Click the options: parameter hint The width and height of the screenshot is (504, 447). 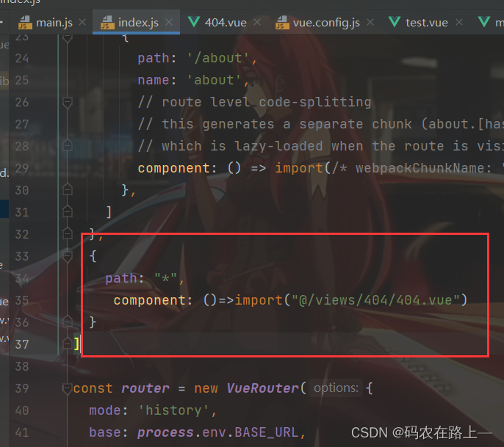tap(336, 388)
